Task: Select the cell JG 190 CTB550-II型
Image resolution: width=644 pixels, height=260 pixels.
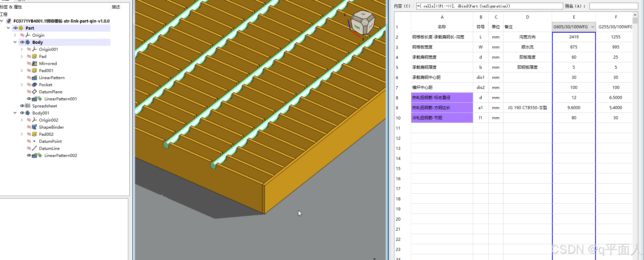Action: 527,108
